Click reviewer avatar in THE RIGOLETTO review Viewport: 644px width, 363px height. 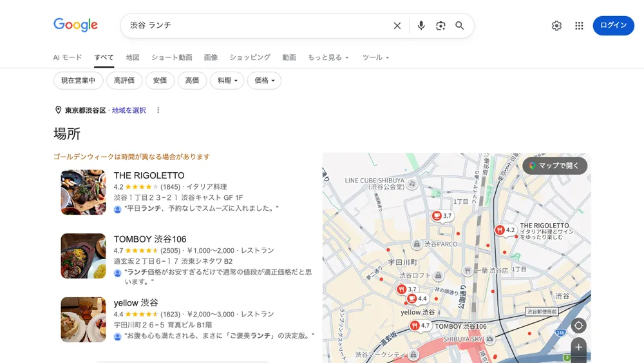[x=117, y=210]
